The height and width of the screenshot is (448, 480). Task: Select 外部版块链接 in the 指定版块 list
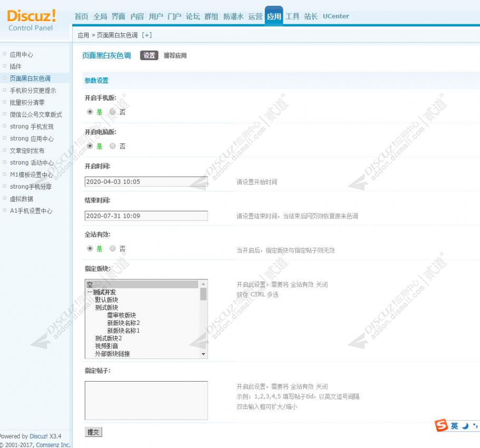[142, 354]
